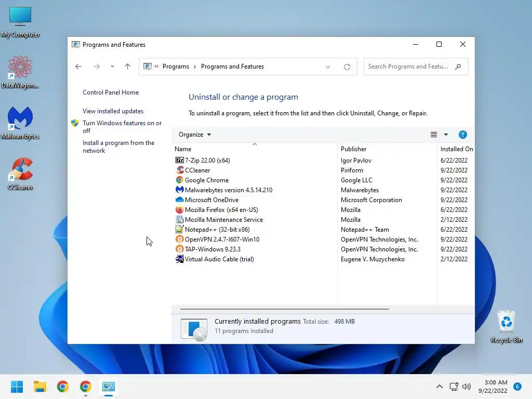Screen dimensions: 532x399
Task: Open File Explorer from the taskbar
Action: click(39, 387)
